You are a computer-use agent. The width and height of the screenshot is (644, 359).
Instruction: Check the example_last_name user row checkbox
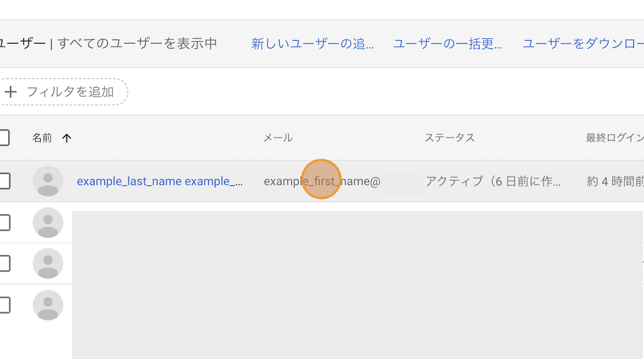(x=4, y=181)
